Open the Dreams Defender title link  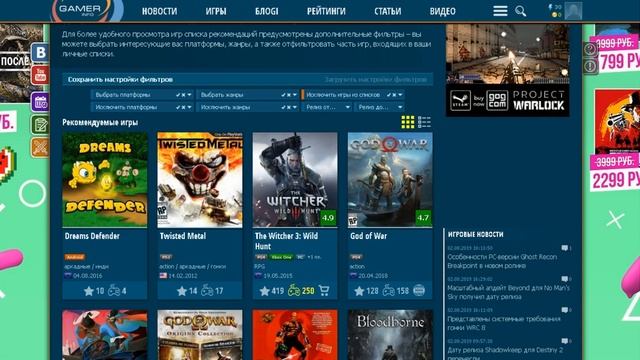tap(92, 236)
